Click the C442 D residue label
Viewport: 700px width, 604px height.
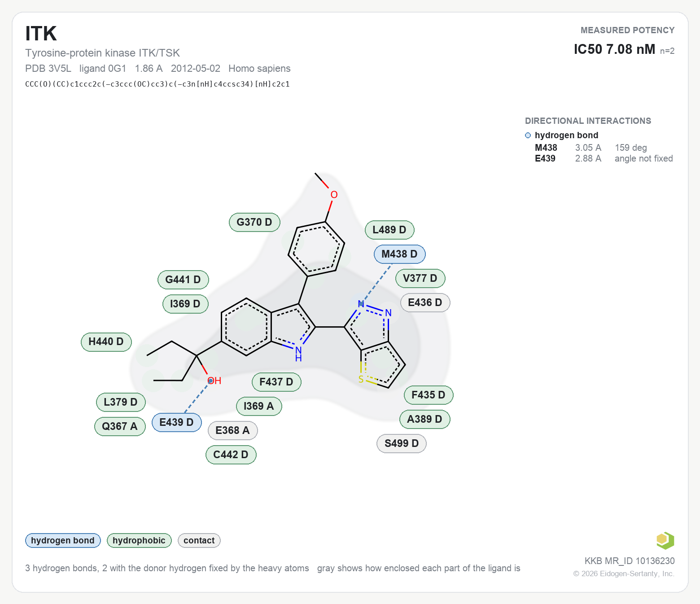click(x=231, y=455)
